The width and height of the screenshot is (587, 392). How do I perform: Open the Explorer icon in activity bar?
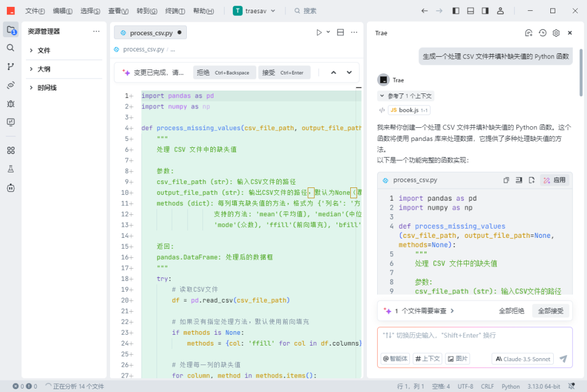point(11,30)
